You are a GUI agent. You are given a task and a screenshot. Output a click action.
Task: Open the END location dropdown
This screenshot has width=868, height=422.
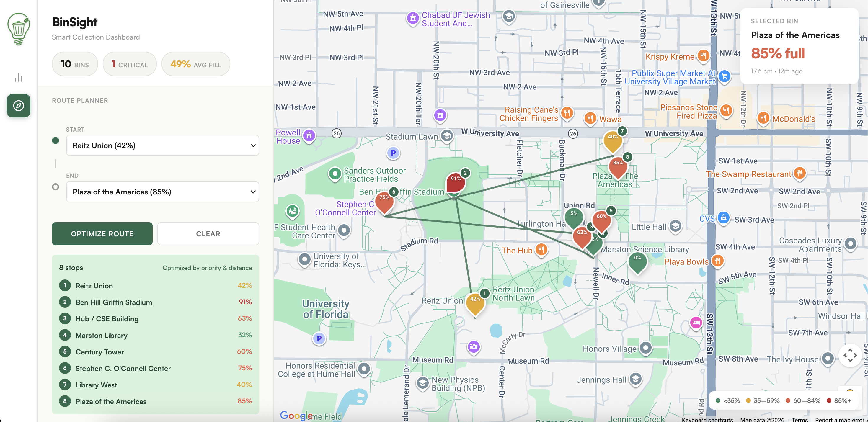coord(162,192)
